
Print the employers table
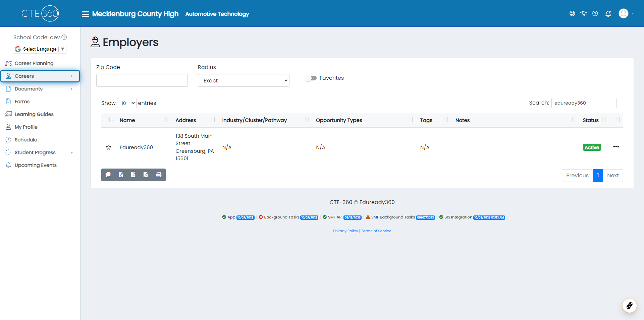click(x=159, y=175)
